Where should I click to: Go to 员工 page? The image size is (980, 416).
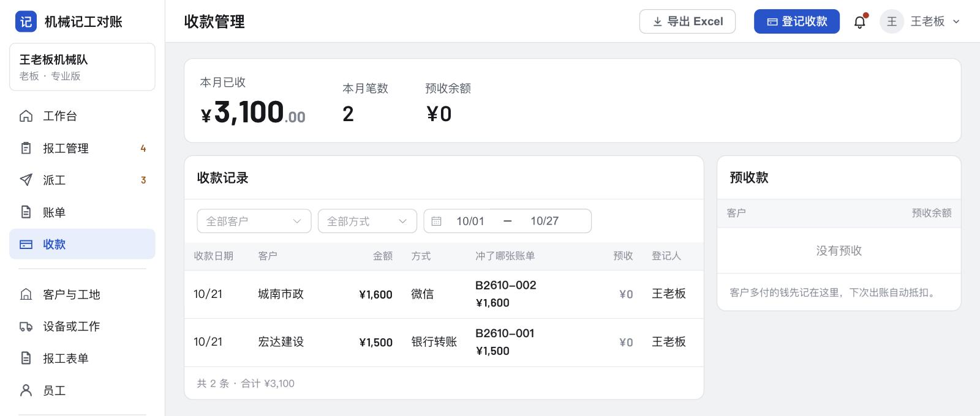[x=82, y=390]
